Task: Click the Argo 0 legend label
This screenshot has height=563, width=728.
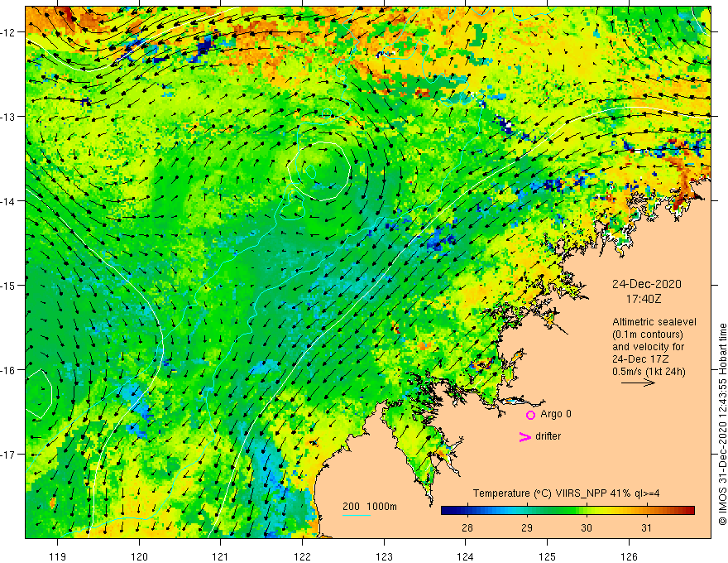Action: tap(556, 414)
